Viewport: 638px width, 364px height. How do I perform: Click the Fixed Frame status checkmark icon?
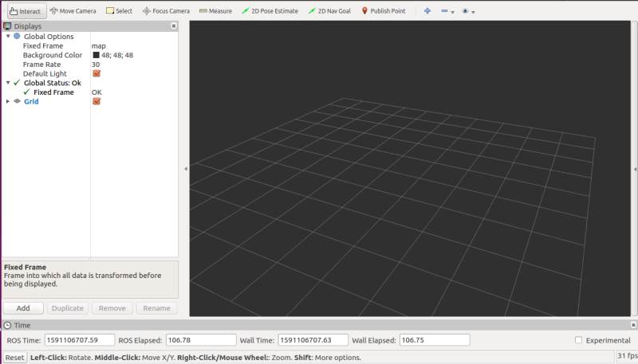pyautogui.click(x=27, y=92)
